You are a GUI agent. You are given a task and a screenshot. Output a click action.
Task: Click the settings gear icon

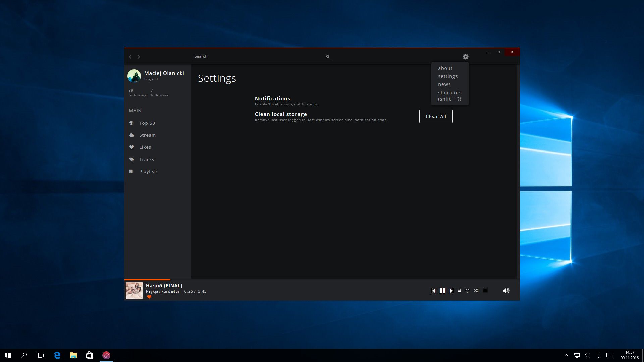(465, 57)
